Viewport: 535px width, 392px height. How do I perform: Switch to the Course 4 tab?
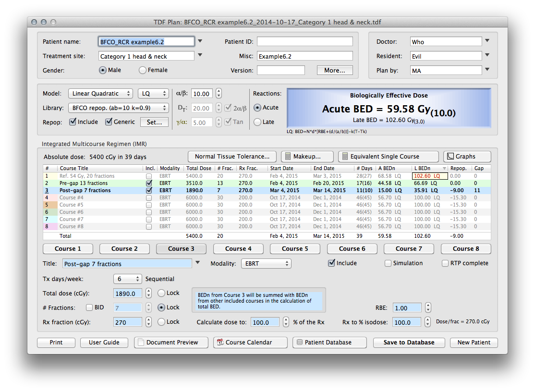click(x=238, y=249)
